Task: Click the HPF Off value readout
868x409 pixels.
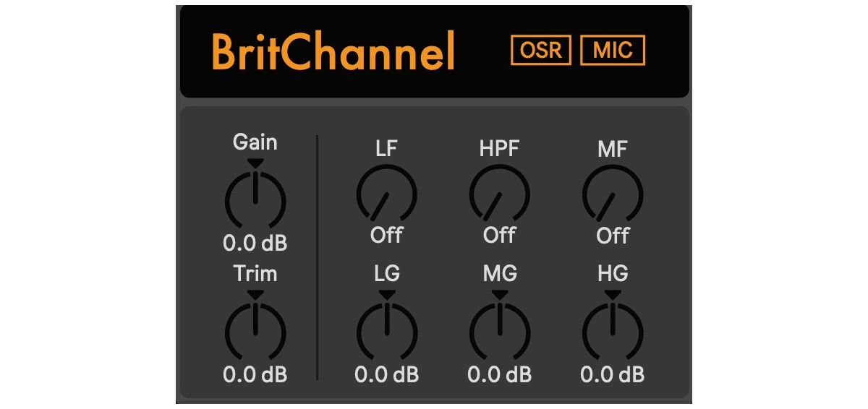Action: [499, 236]
